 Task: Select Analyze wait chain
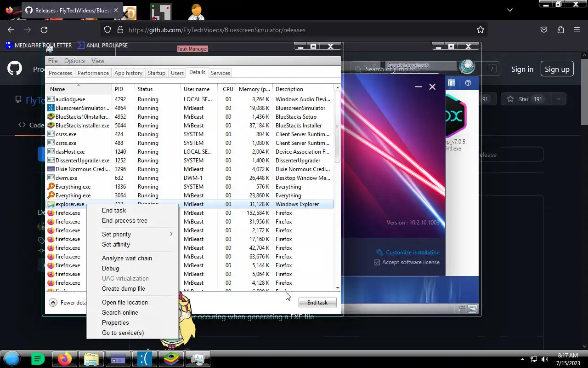tap(132, 258)
